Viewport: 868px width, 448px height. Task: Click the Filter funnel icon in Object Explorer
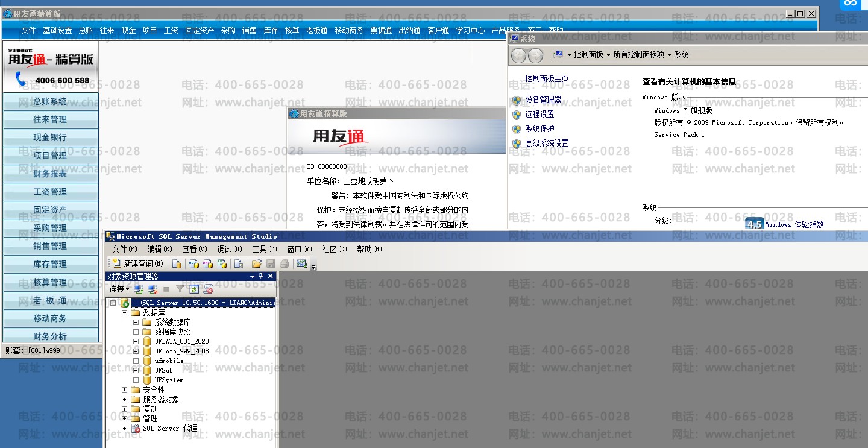pos(180,289)
